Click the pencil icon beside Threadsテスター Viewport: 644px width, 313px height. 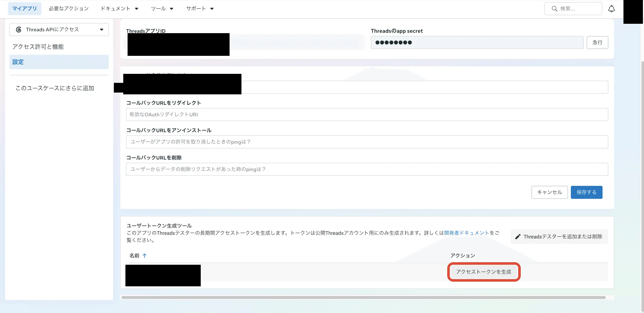[x=518, y=237]
